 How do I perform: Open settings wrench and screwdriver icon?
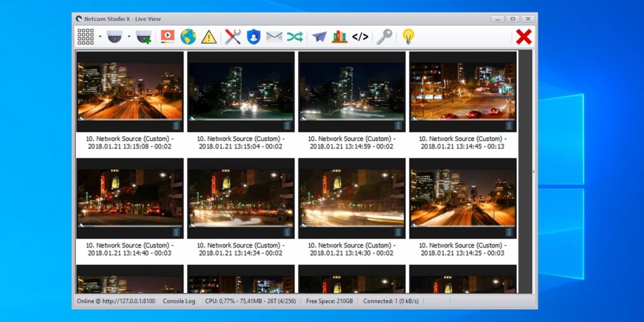coord(233,37)
